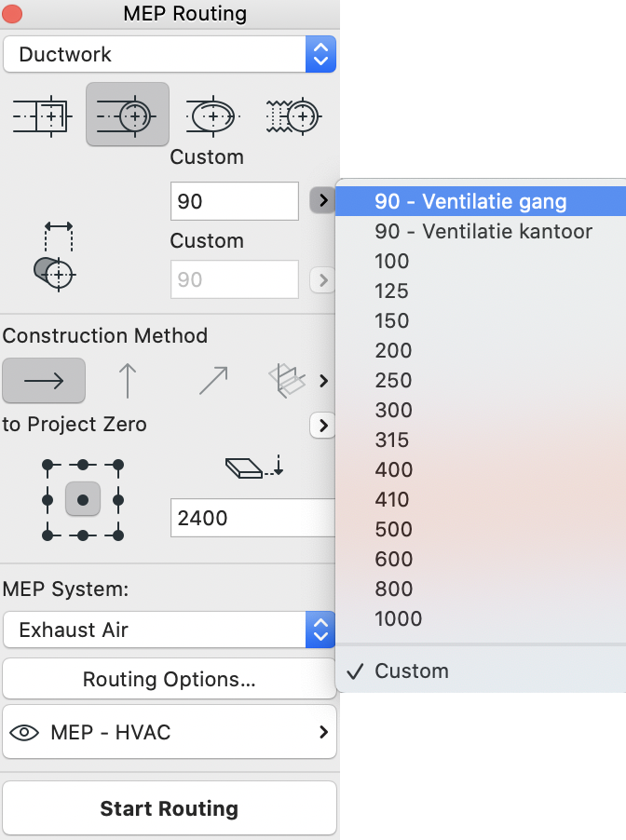The width and height of the screenshot is (626, 840).
Task: Select vertical arrow construction method
Action: [128, 380]
